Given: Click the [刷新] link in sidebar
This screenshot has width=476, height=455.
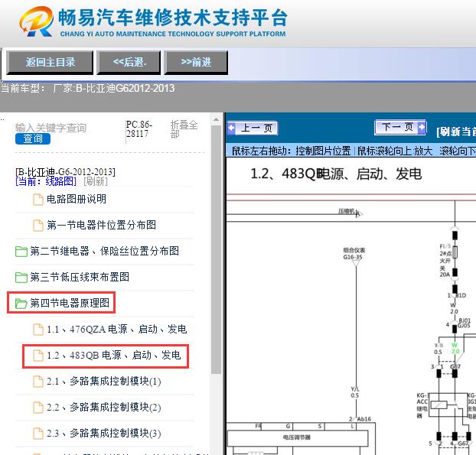Looking at the screenshot, I should [x=96, y=181].
